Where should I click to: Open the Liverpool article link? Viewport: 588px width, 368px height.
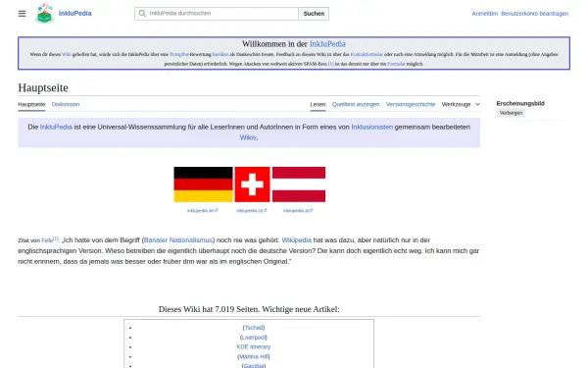click(x=254, y=338)
